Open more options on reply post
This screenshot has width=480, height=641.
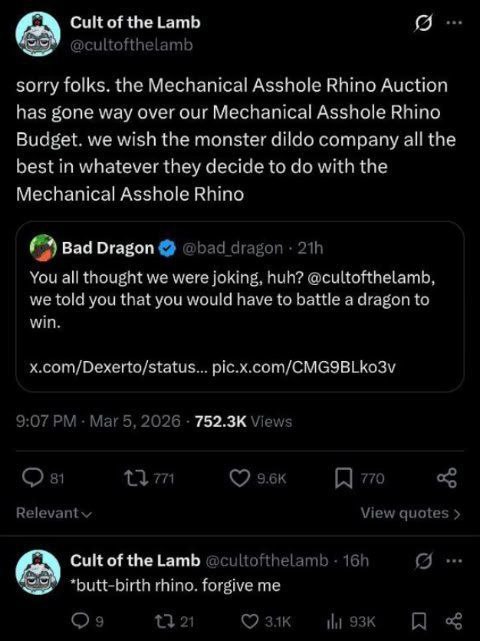tap(454, 561)
